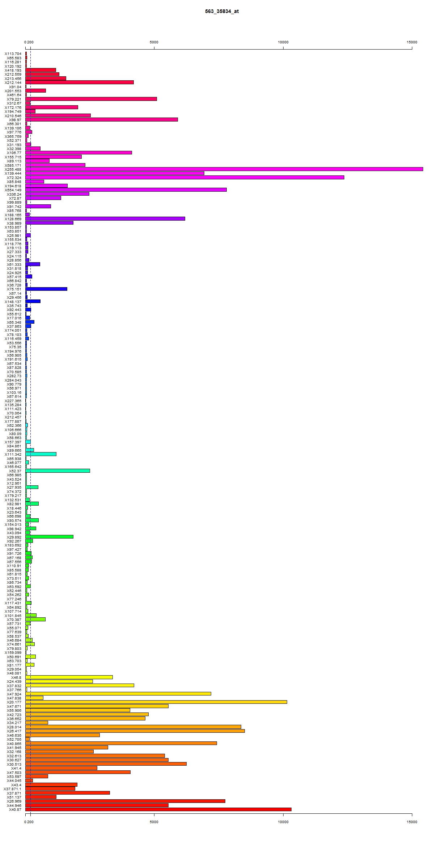The width and height of the screenshot is (434, 868).
Task: Select the X75.151 label
Action: coord(14,289)
